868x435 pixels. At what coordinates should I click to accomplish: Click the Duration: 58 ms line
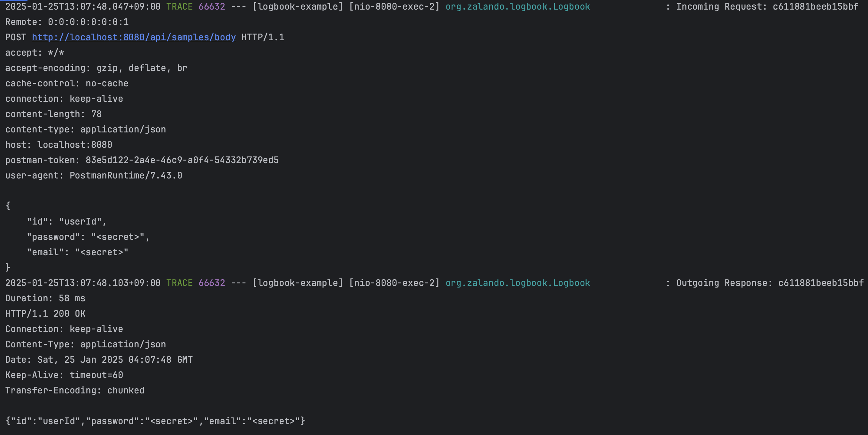click(x=45, y=298)
